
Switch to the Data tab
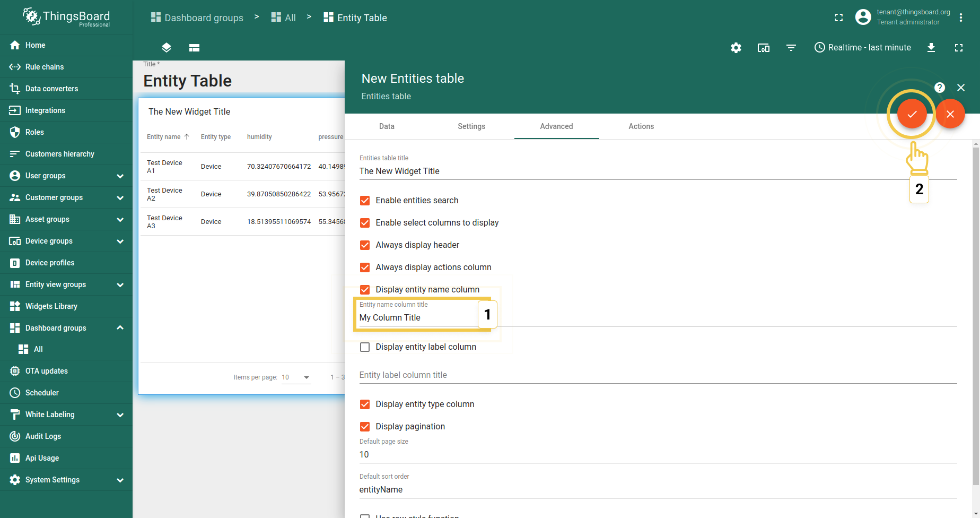(x=387, y=126)
